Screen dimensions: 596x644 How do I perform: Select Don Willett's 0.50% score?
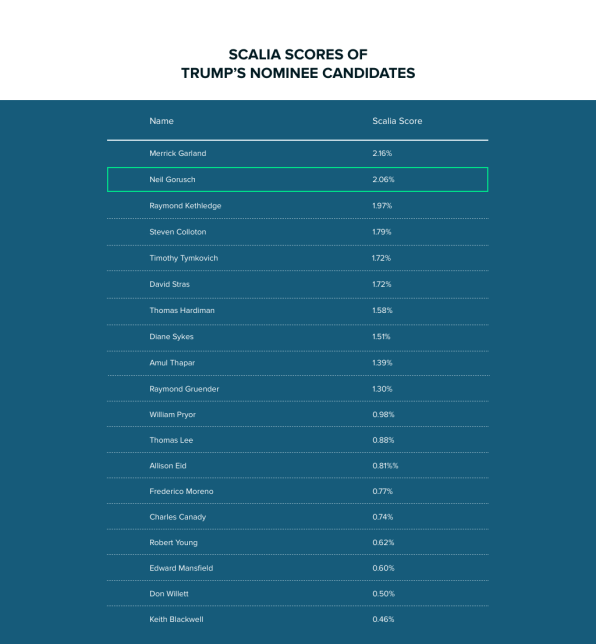[x=384, y=594]
